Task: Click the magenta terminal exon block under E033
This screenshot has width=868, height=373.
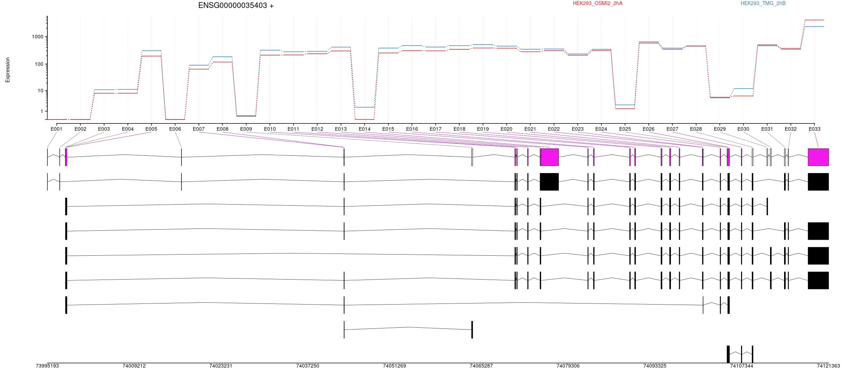Action: [x=818, y=157]
